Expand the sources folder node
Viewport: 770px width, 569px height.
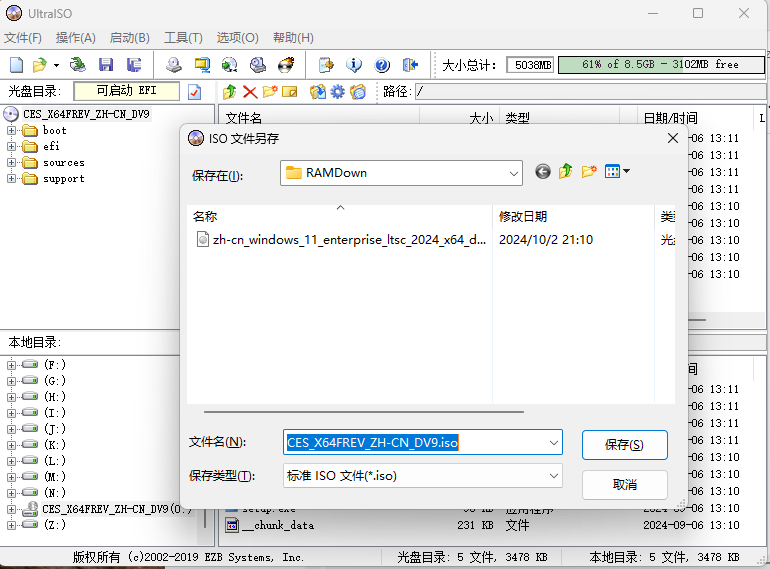click(x=11, y=163)
